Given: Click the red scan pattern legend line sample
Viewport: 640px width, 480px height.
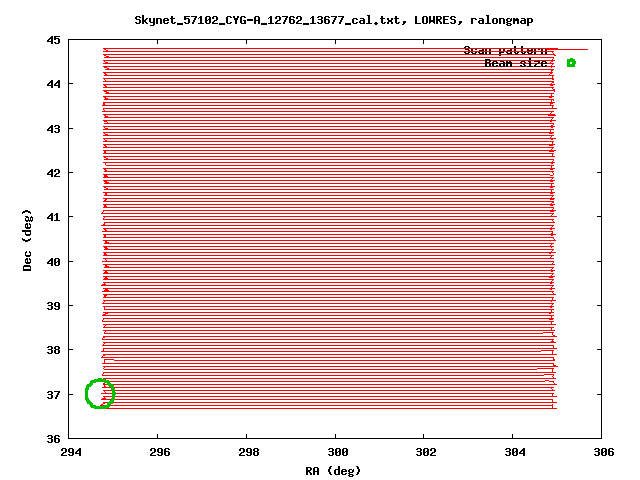Looking at the screenshot, I should 571,50.
